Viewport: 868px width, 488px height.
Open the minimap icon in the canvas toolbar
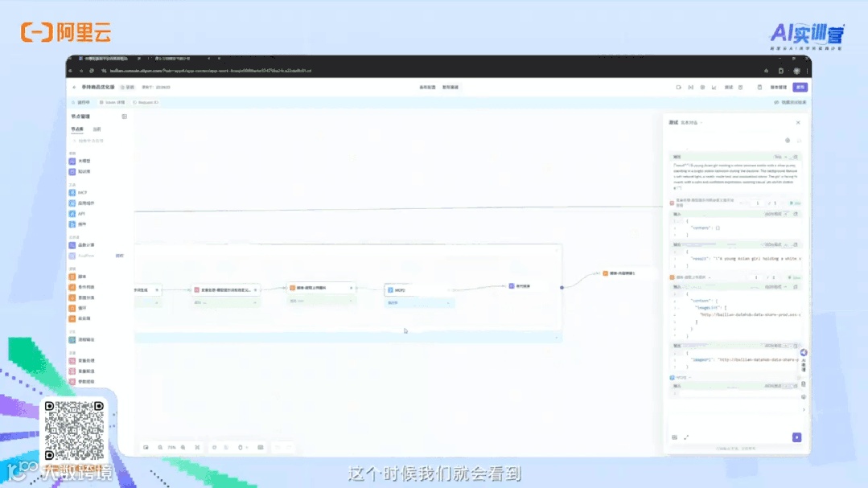click(146, 448)
